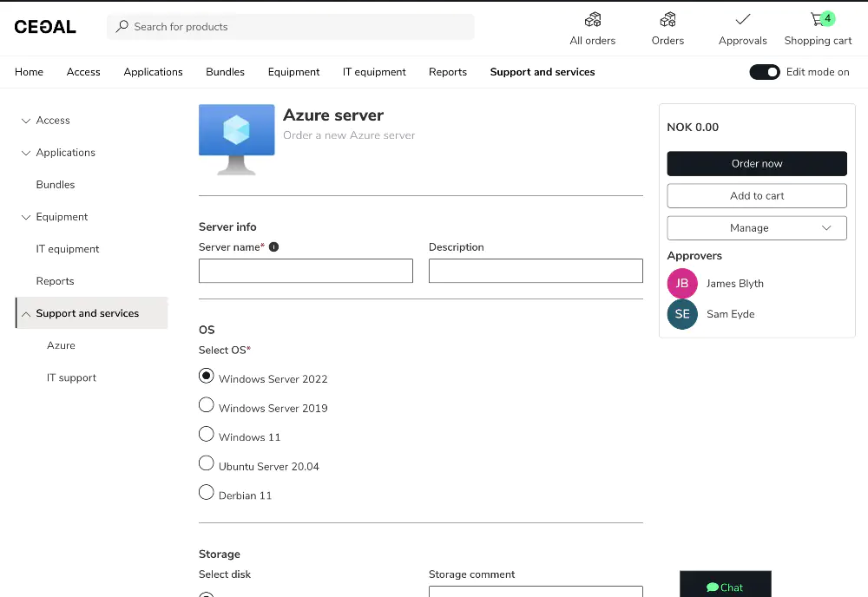Click the James Blyth approver name

734,283
